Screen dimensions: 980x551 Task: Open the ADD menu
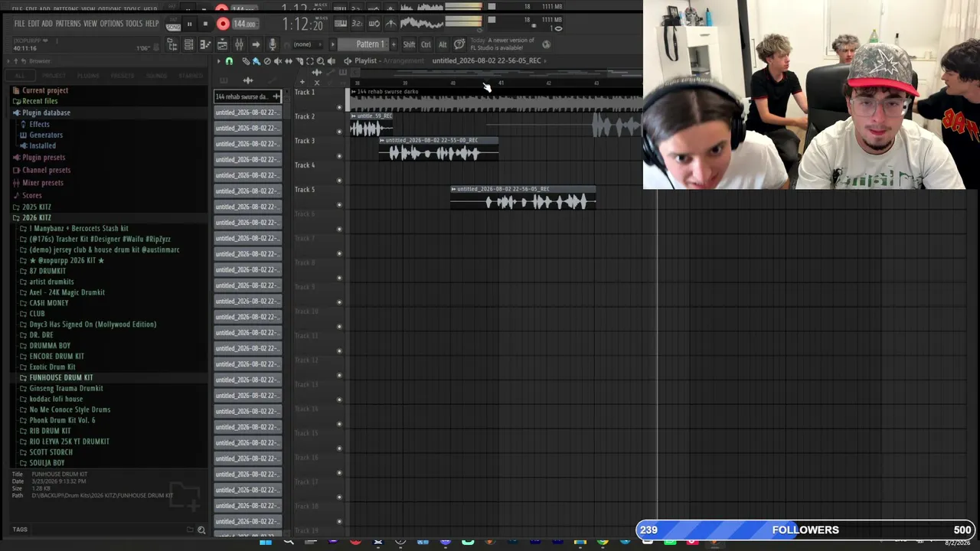pyautogui.click(x=47, y=24)
